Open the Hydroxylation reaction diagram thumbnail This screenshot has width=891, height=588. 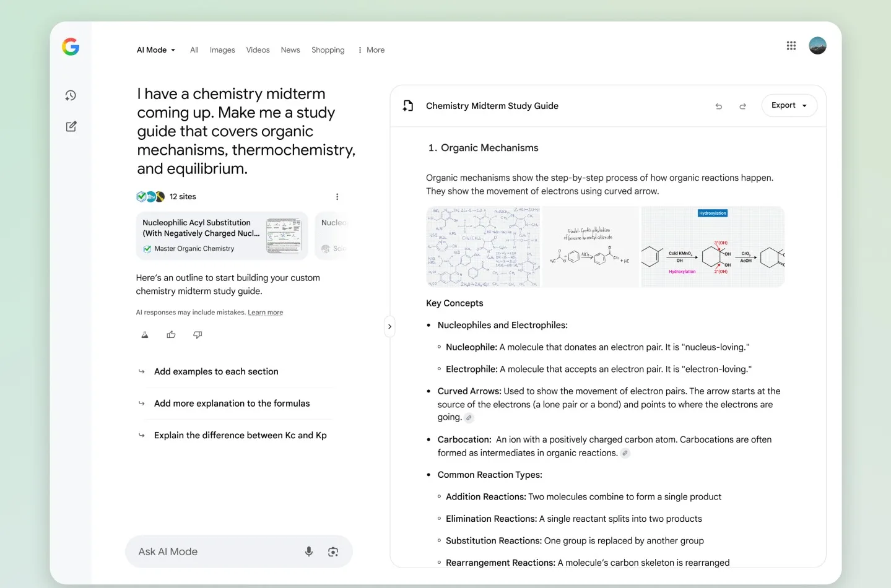point(712,247)
